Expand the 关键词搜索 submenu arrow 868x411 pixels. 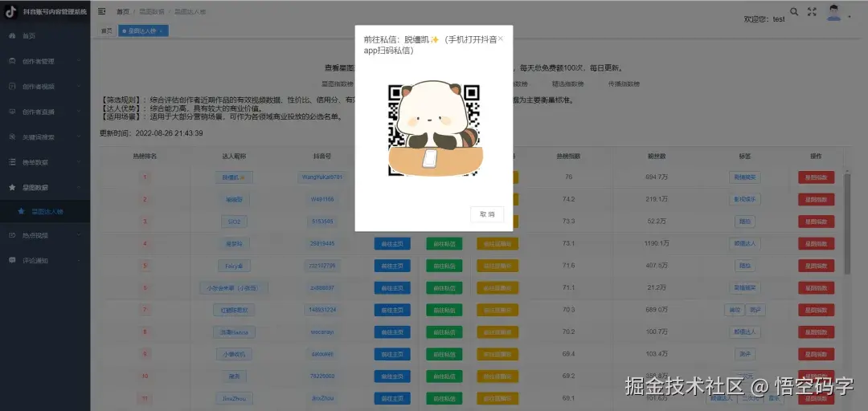(x=79, y=136)
